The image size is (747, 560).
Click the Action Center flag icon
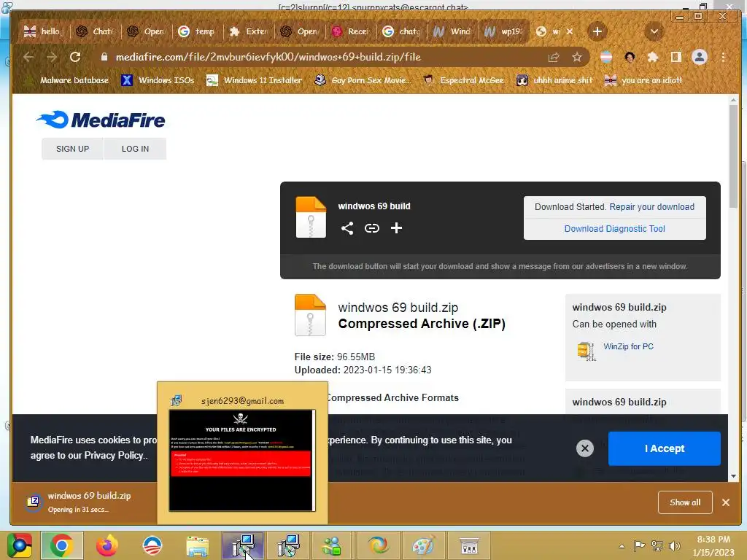click(x=639, y=546)
